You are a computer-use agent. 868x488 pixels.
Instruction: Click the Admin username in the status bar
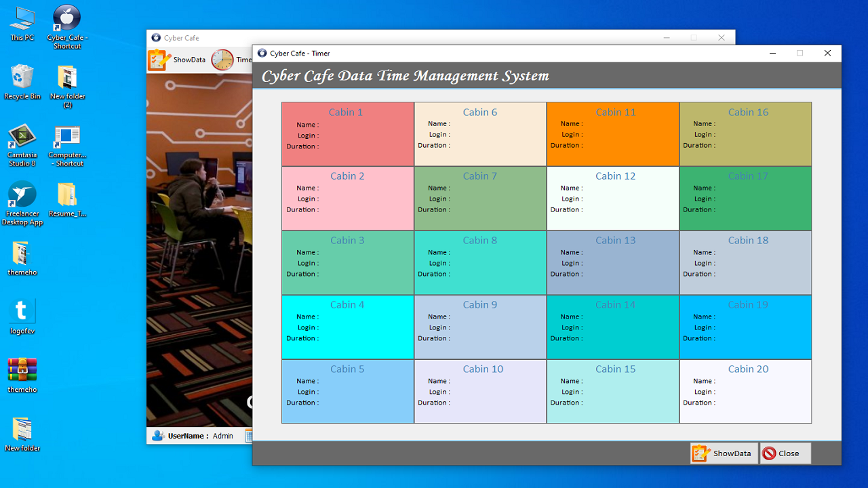pyautogui.click(x=223, y=436)
